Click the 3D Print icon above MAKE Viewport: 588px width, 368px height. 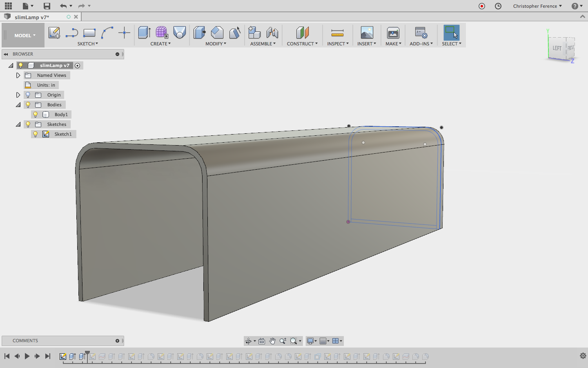click(393, 33)
